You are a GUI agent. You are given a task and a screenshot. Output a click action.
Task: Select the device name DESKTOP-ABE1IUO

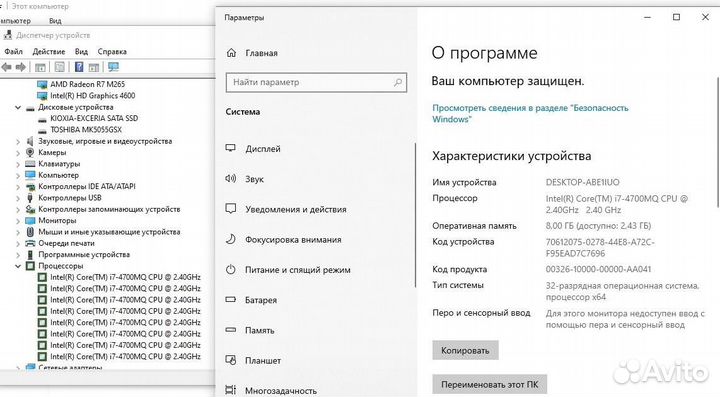[582, 182]
